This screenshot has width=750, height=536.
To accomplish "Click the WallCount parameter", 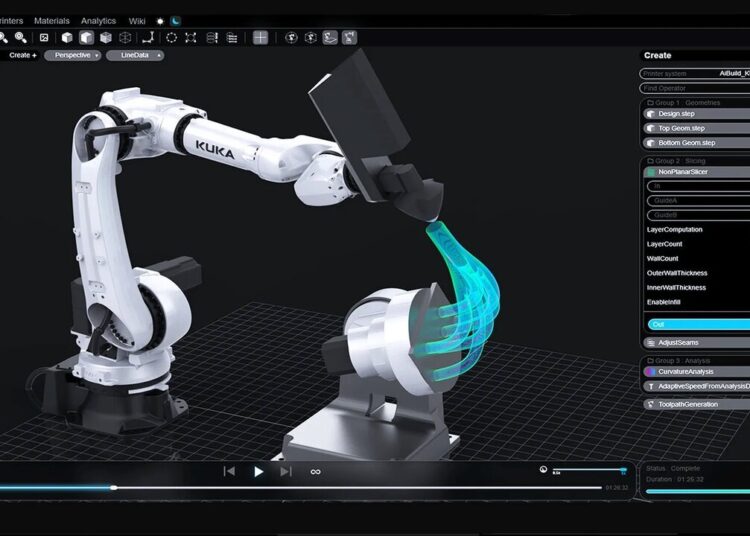I will click(x=662, y=259).
